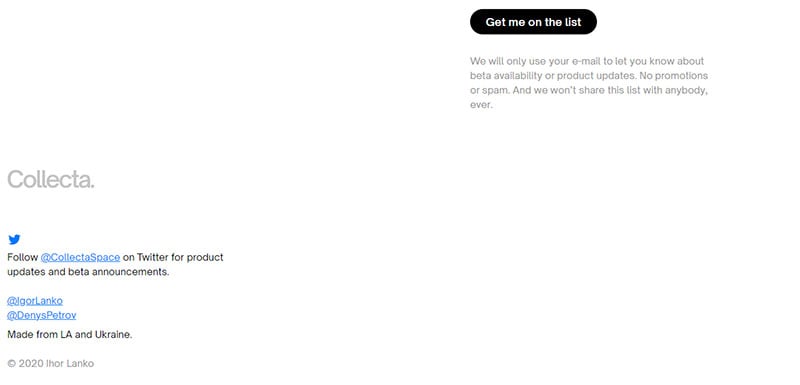This screenshot has height=385, width=800.
Task: Follow the @CollectaSpace Twitter link
Action: (80, 257)
